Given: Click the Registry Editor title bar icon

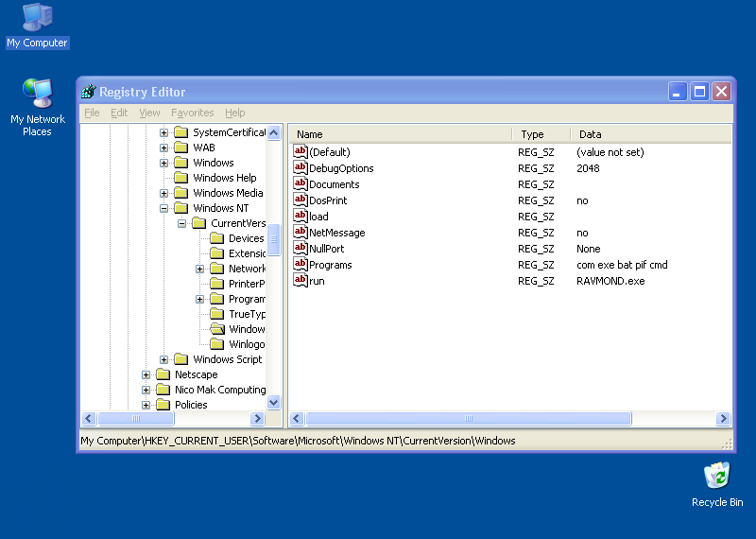Looking at the screenshot, I should [x=89, y=91].
